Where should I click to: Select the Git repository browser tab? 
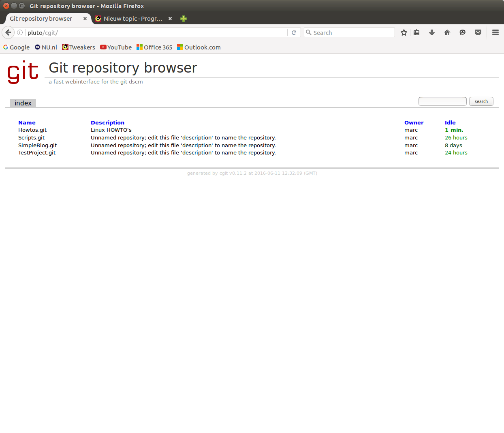click(x=41, y=19)
